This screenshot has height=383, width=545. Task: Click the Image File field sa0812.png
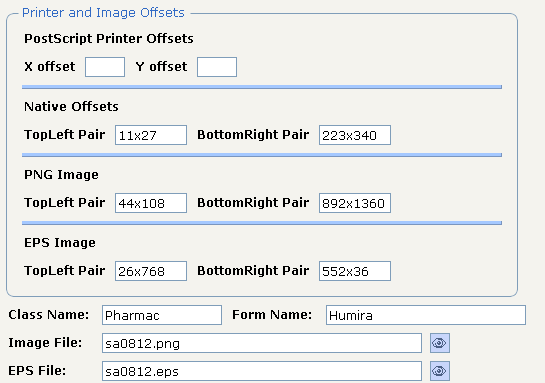262,343
